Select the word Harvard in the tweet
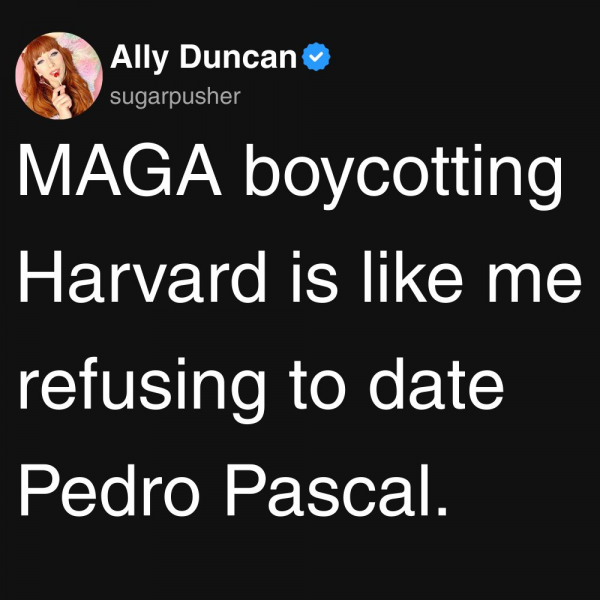Viewport: 600px width, 600px height. pyautogui.click(x=142, y=277)
